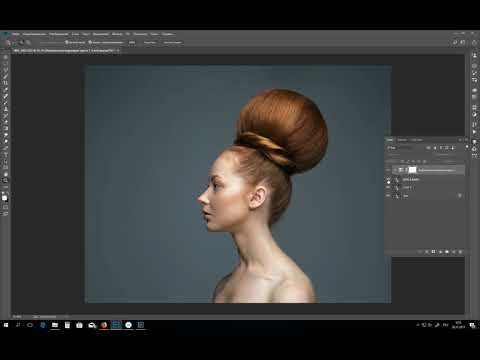Choose zoom-out mode in options bar

[x=28, y=42]
